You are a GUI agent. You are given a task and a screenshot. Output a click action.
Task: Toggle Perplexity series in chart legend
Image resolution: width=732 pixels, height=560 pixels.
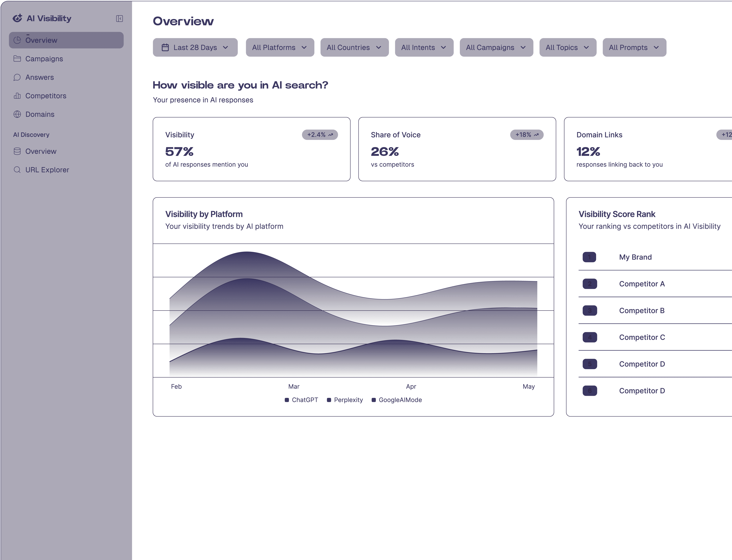coord(345,400)
